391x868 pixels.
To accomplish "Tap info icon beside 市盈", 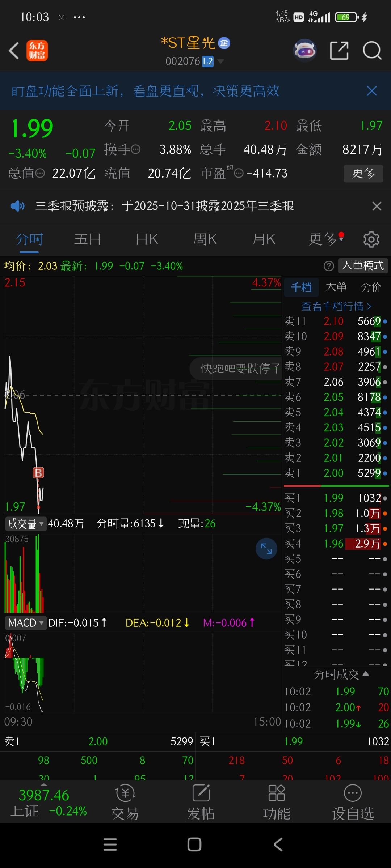I will tap(239, 173).
